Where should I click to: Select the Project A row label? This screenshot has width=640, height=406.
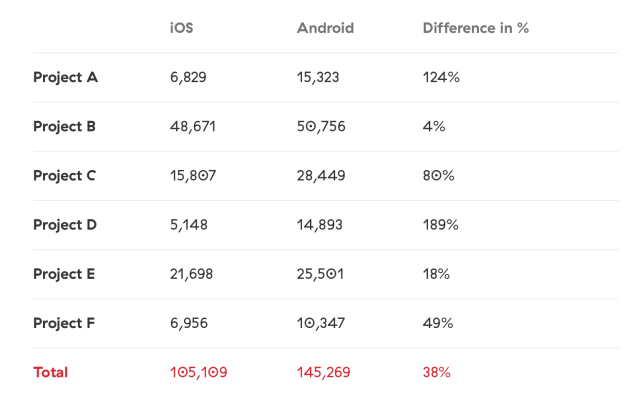pyautogui.click(x=65, y=77)
